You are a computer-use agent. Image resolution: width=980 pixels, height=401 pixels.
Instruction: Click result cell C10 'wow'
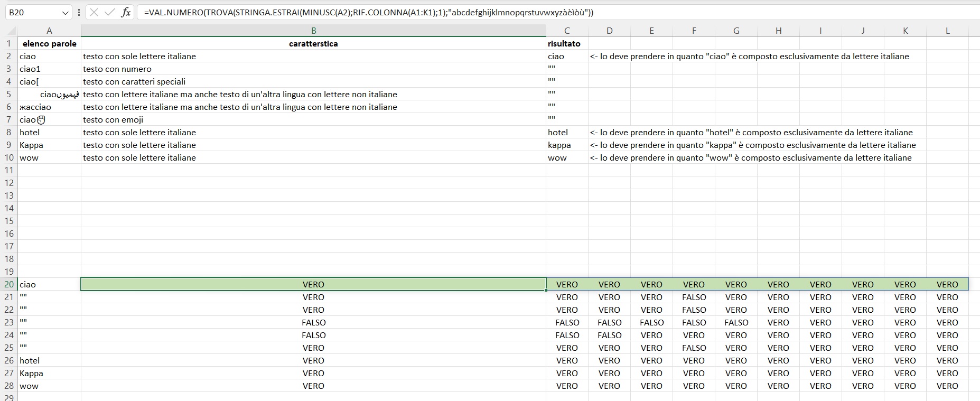(567, 157)
